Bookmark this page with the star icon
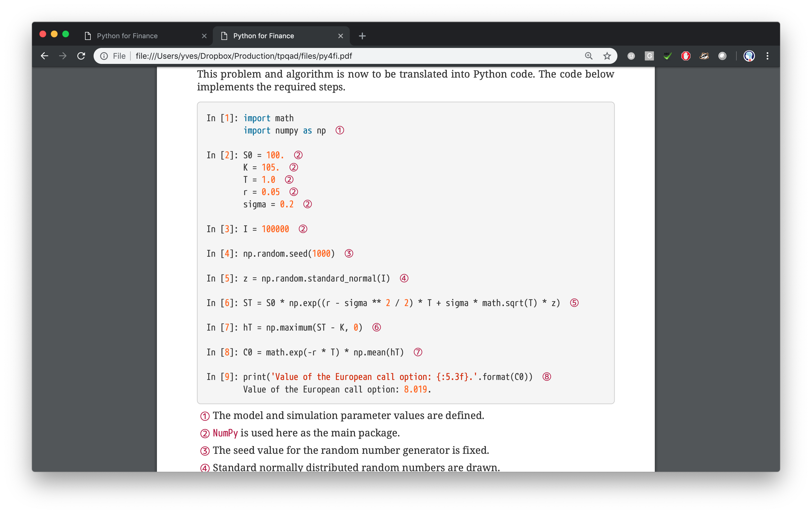Image resolution: width=812 pixels, height=514 pixels. (x=607, y=56)
